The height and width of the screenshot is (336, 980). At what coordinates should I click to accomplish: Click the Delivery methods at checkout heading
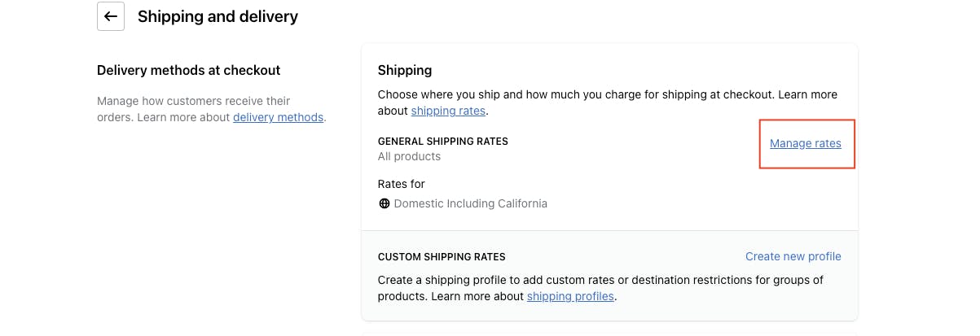(188, 70)
